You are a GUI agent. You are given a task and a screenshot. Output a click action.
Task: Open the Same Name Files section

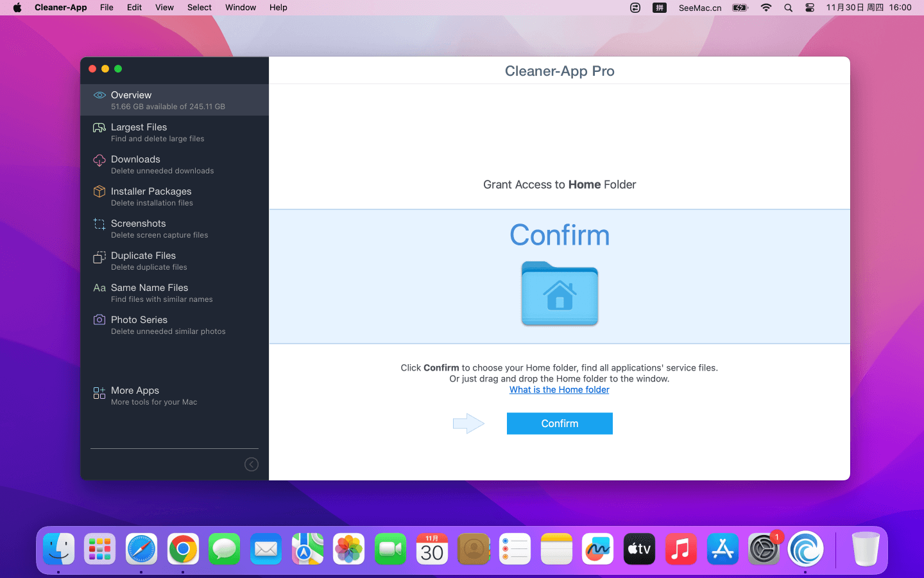click(x=149, y=293)
